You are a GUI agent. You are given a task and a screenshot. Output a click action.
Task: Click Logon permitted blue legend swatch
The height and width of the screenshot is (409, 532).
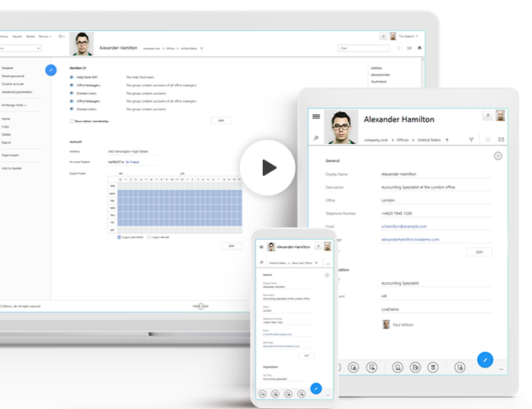119,237
